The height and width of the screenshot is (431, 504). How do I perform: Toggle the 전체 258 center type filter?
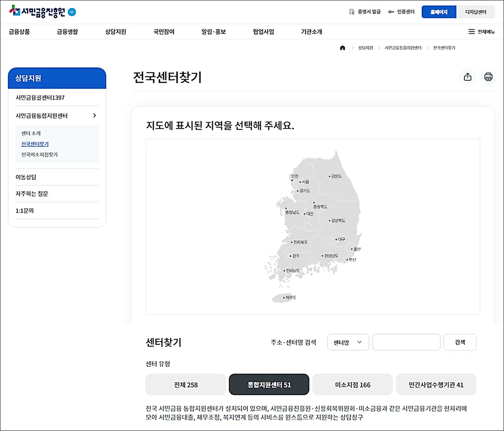(x=185, y=385)
